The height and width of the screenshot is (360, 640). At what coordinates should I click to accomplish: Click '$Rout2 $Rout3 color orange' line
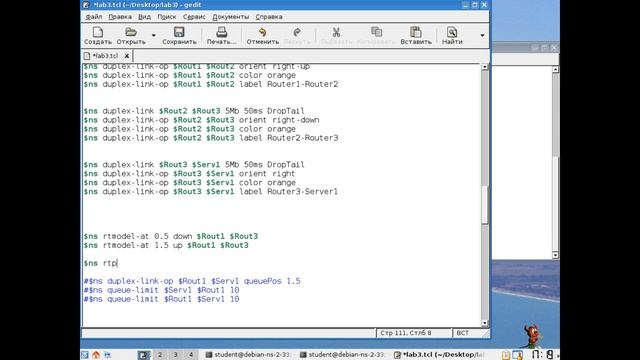tap(189, 129)
